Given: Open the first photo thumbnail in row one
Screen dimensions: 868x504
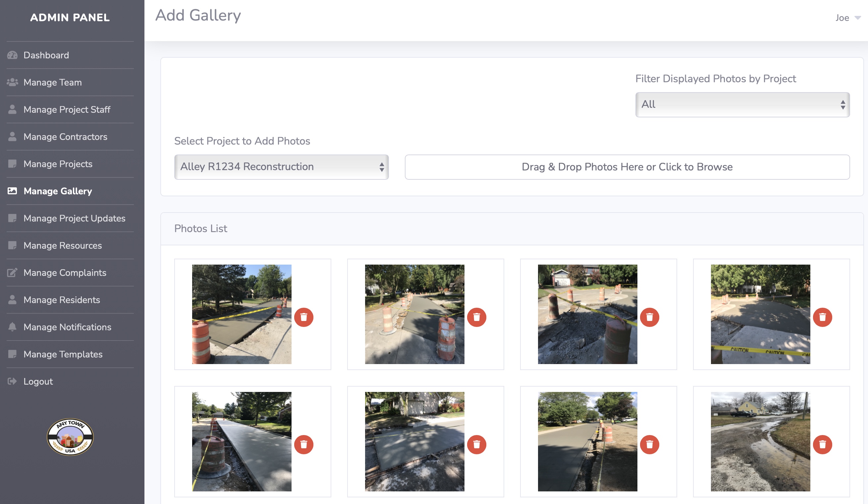Looking at the screenshot, I should pyautogui.click(x=242, y=314).
